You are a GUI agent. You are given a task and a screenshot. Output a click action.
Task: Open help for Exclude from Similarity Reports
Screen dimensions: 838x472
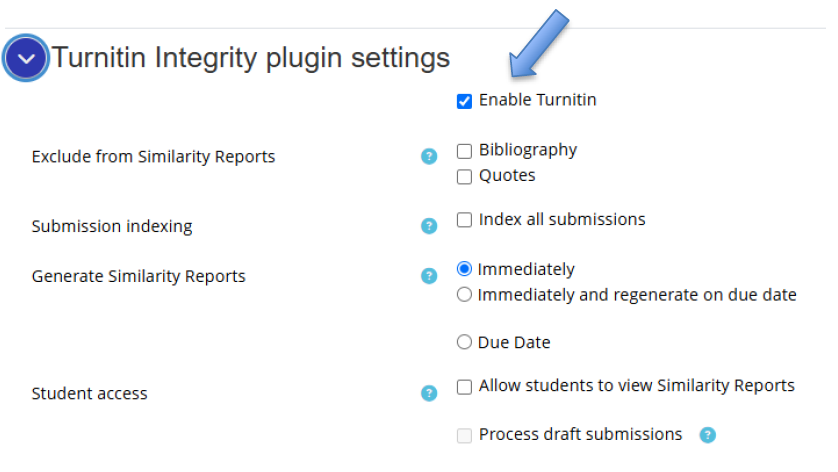pos(429,157)
